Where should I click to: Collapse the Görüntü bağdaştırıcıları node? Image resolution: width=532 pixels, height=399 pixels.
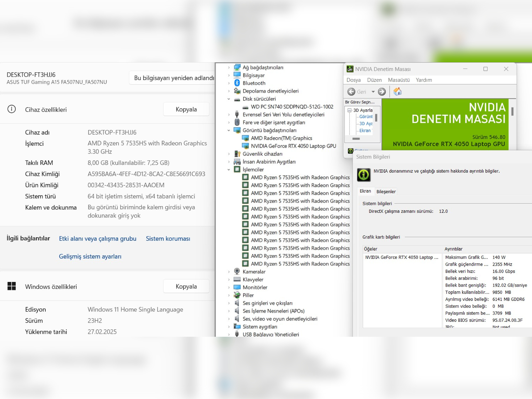(229, 130)
